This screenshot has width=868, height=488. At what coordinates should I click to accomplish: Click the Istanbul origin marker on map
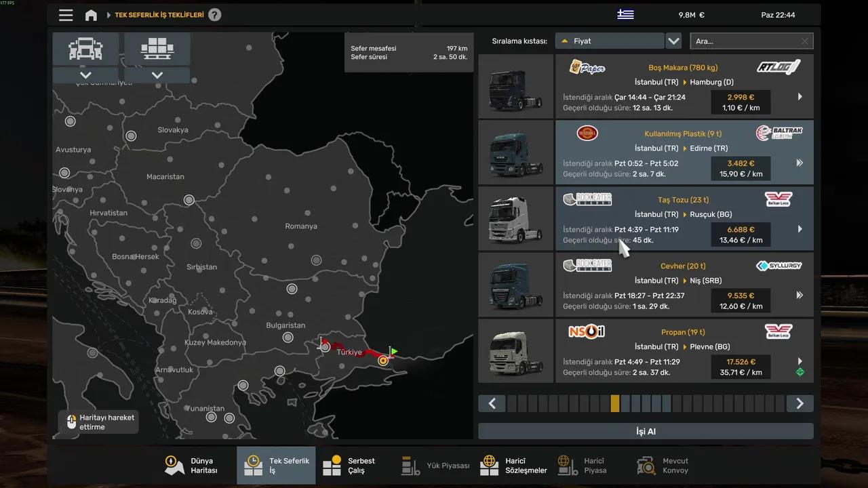tap(383, 361)
